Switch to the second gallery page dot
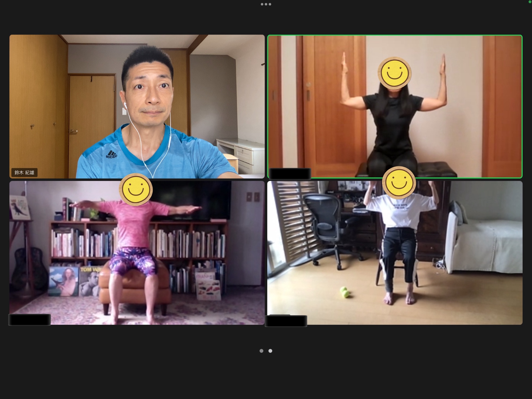Viewport: 532px width, 399px height. click(270, 351)
